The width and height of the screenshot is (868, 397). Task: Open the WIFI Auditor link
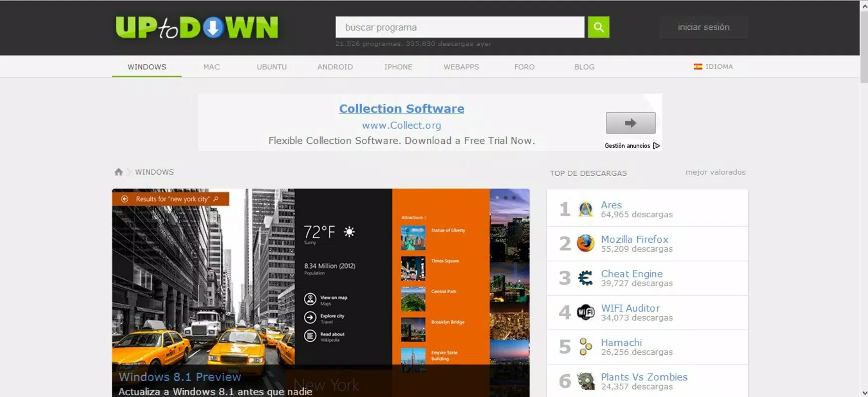pyautogui.click(x=630, y=308)
